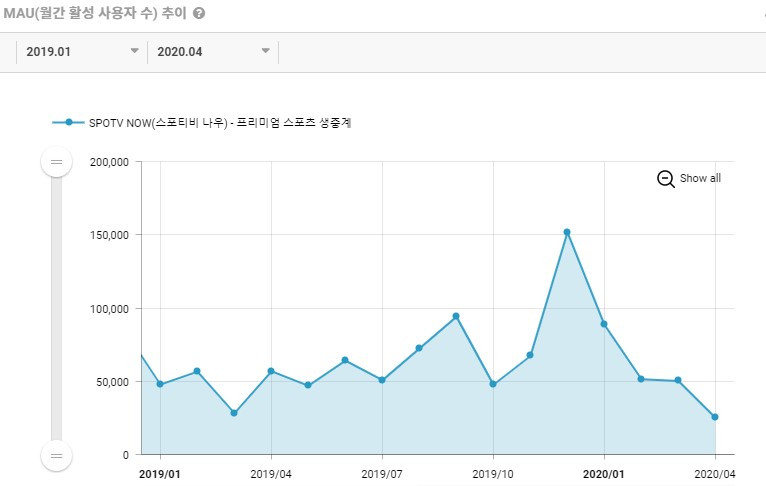Click the 2019/07 data point marker
The width and height of the screenshot is (766, 486).
pos(382,380)
